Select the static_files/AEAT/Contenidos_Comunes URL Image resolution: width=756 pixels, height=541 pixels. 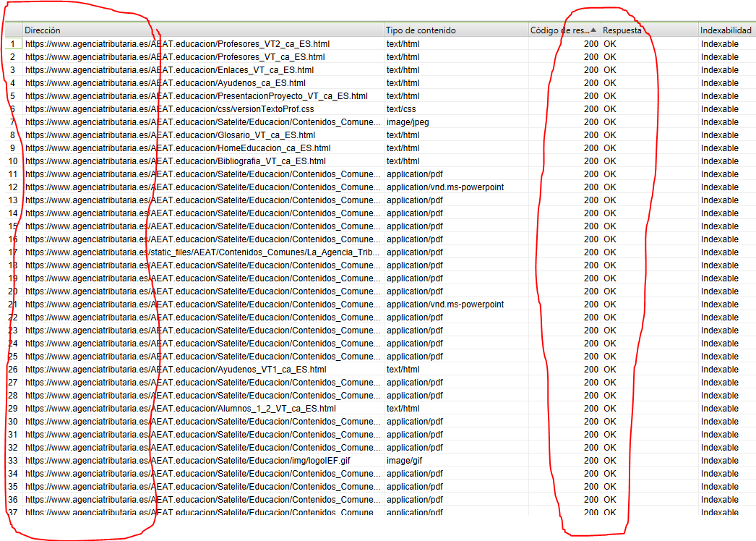(x=202, y=252)
